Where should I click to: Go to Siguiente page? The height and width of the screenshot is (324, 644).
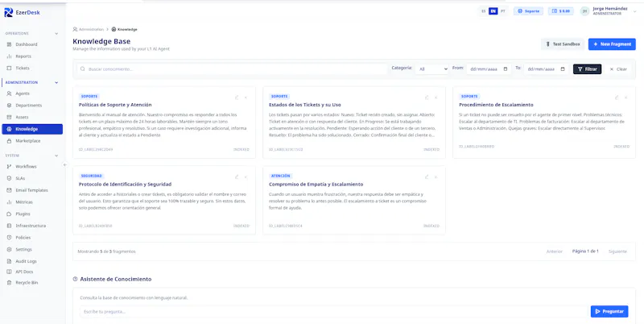coord(617,251)
